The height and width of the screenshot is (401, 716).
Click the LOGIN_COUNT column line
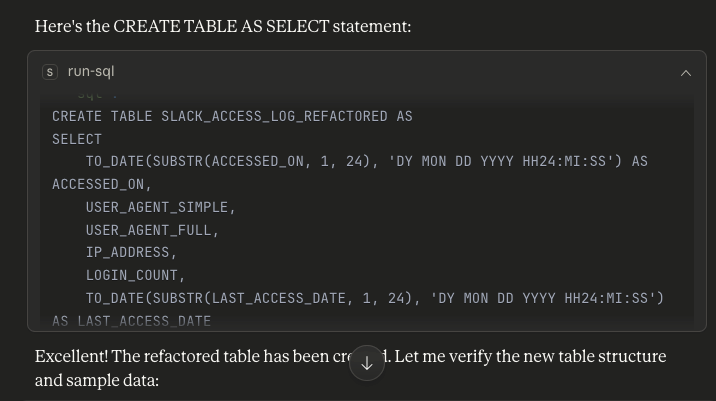pos(135,275)
